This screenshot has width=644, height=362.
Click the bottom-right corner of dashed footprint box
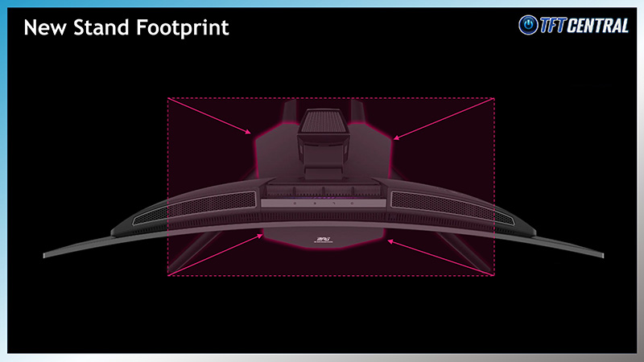pos(493,275)
